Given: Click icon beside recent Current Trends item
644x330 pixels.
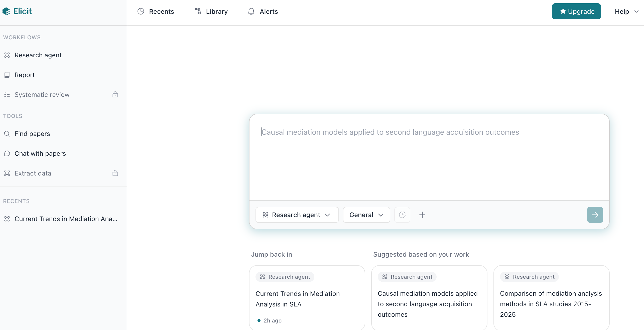Looking at the screenshot, I should (x=7, y=219).
